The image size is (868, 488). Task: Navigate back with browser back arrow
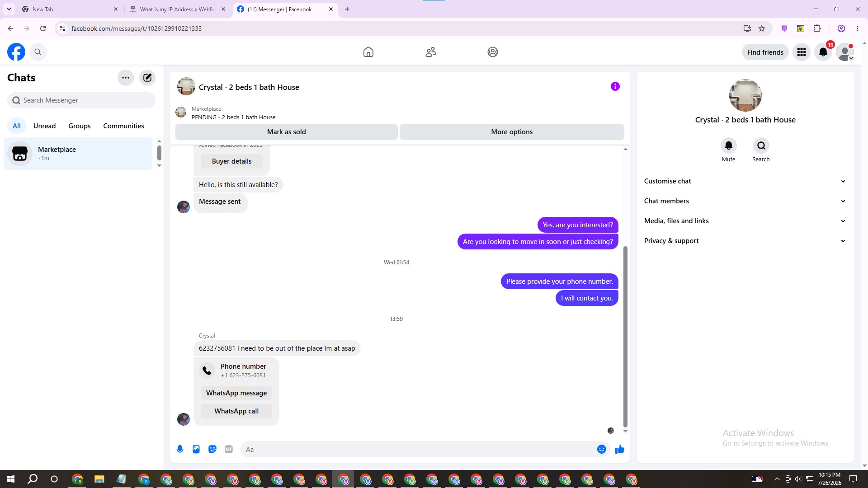[10, 28]
